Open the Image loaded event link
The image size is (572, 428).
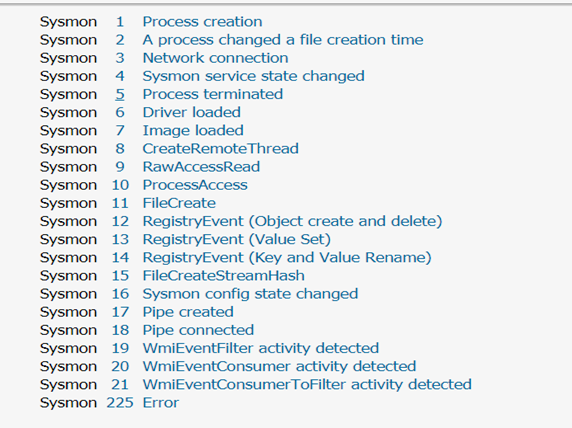tap(193, 131)
